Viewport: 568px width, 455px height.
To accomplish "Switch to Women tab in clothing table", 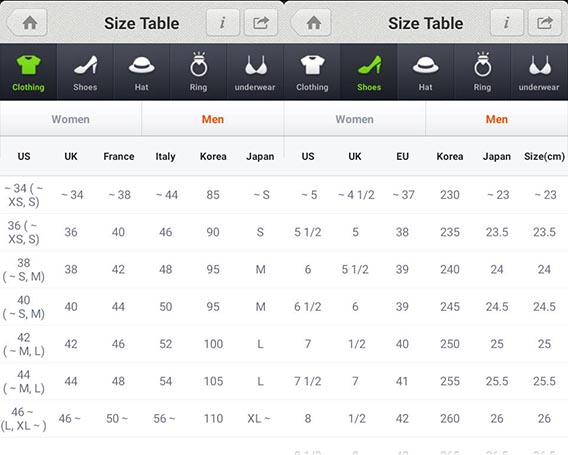I will tap(71, 119).
